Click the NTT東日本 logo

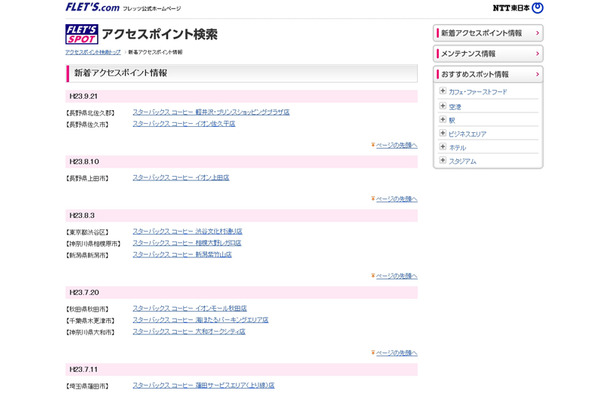518,8
